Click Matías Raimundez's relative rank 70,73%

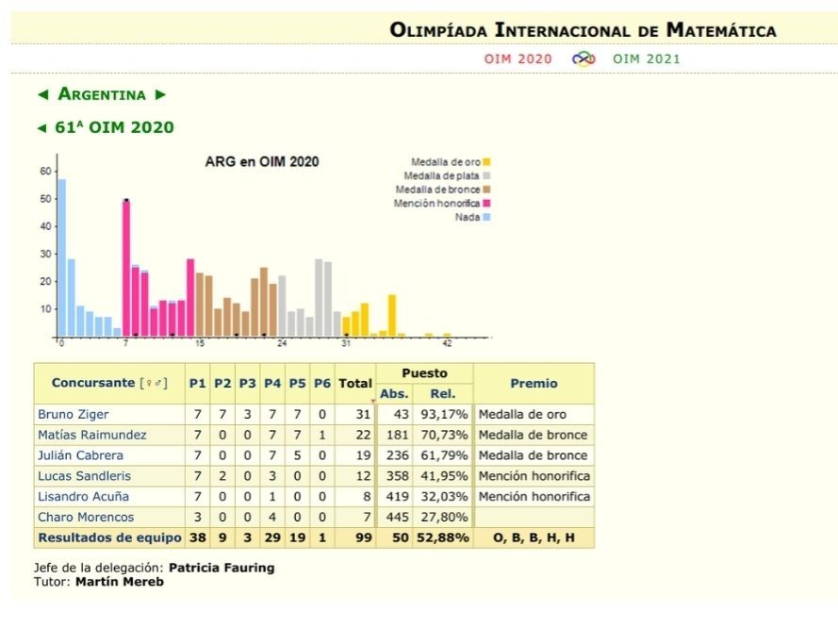pos(444,435)
